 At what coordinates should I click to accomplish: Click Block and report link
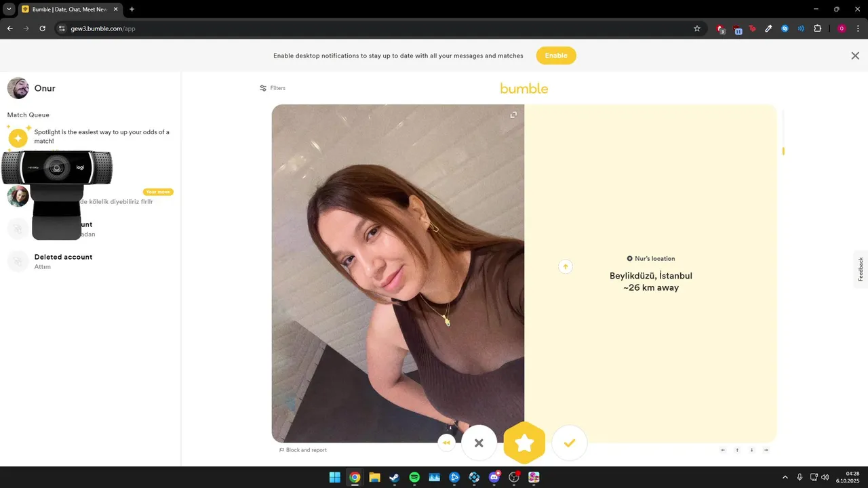click(303, 450)
